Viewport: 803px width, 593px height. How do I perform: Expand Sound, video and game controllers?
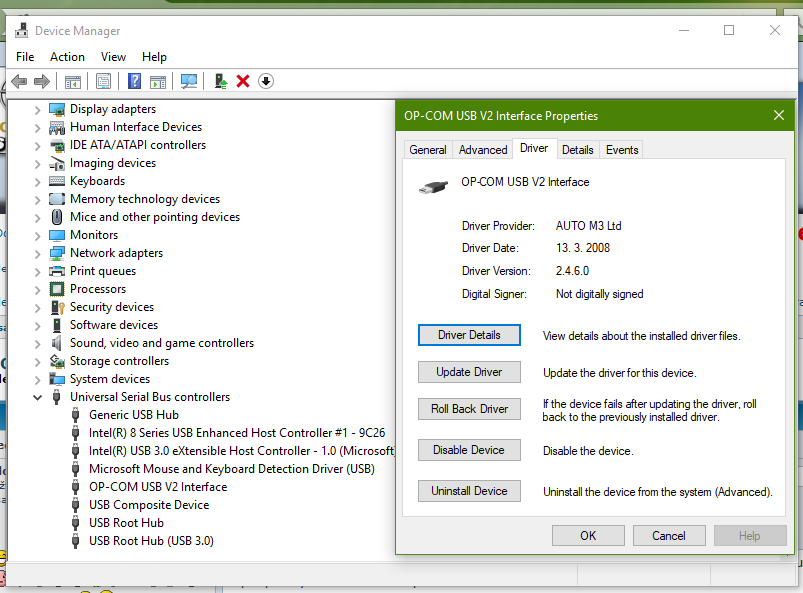[38, 343]
